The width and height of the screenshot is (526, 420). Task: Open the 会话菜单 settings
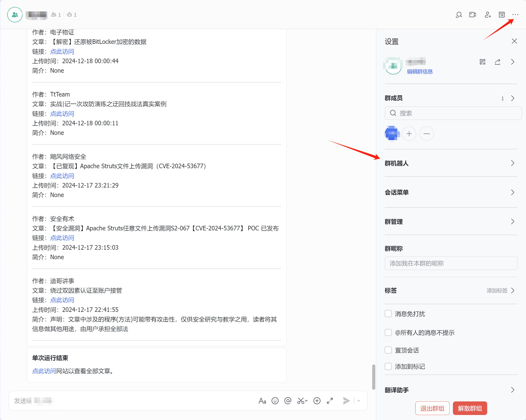coord(451,192)
